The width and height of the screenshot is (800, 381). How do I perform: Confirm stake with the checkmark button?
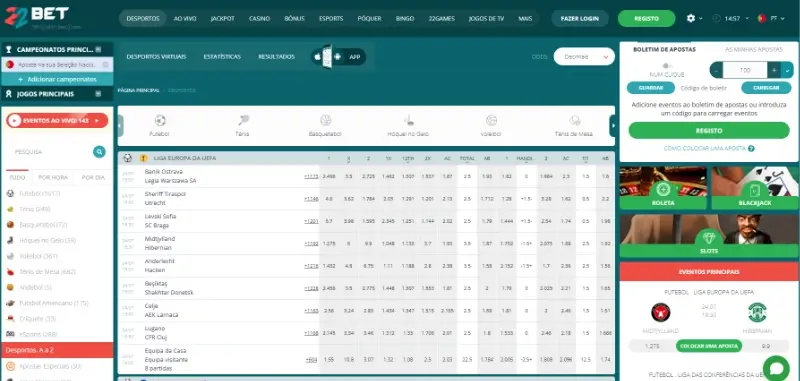787,70
